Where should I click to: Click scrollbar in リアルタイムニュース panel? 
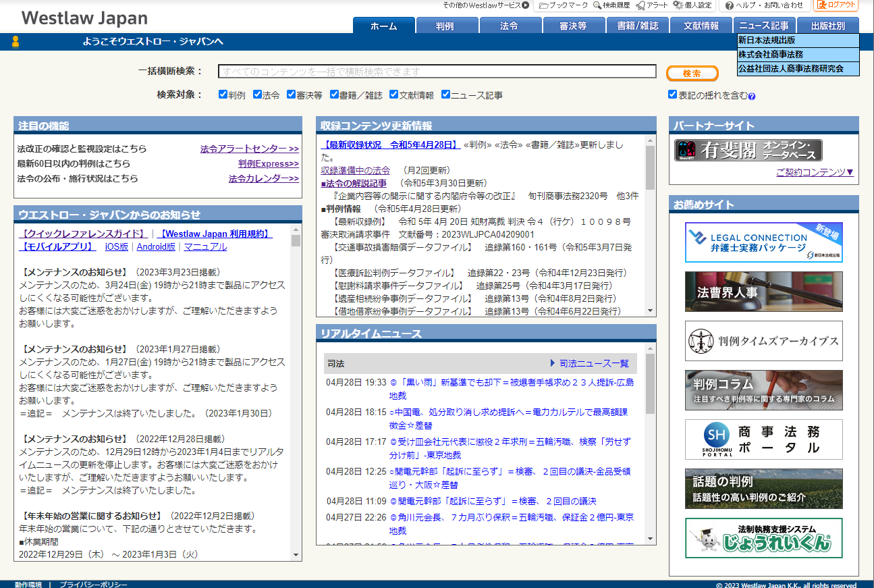point(651,383)
